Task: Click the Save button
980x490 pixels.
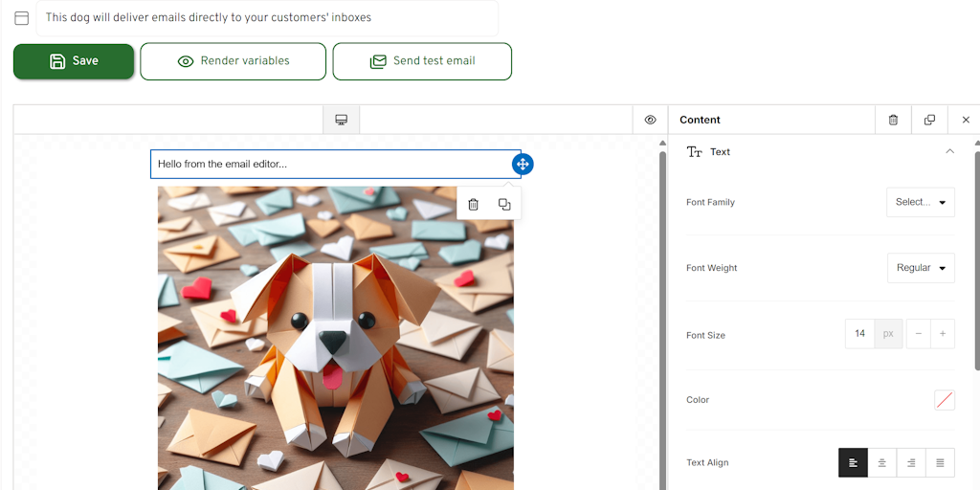Action: tap(74, 61)
